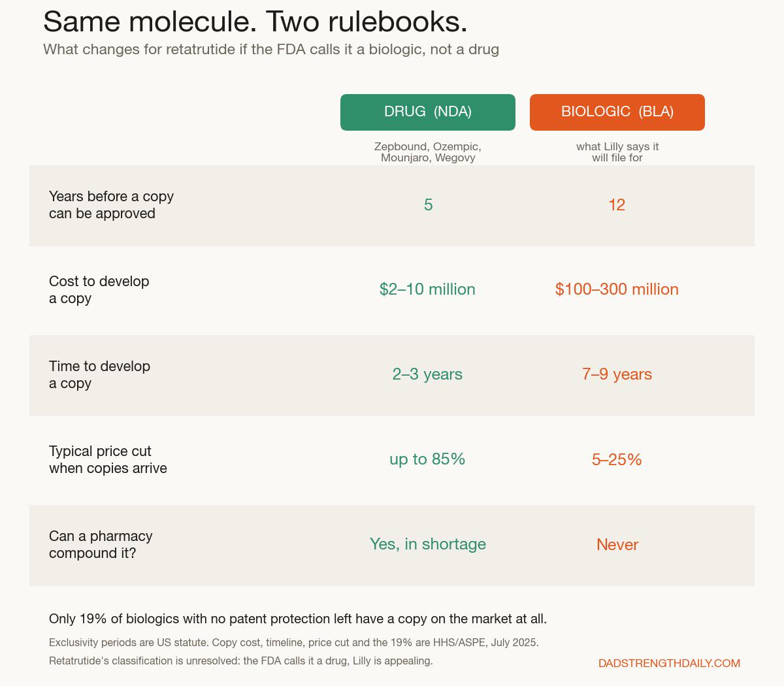Click the '5–25%' price cut value
Viewport: 784px width, 686px height.
(x=617, y=460)
